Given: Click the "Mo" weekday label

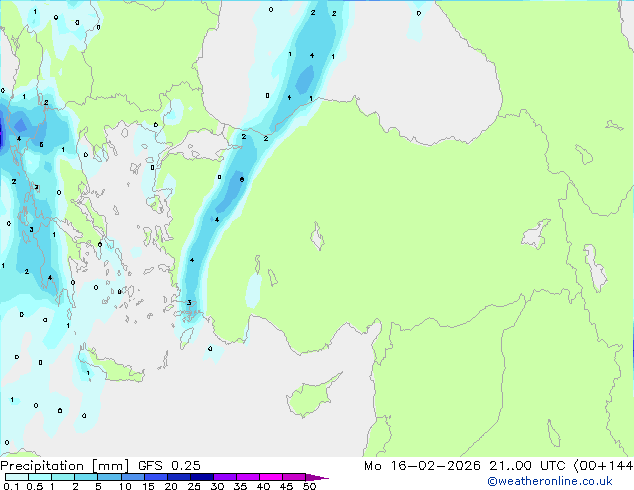Looking at the screenshot, I should coord(373,466).
